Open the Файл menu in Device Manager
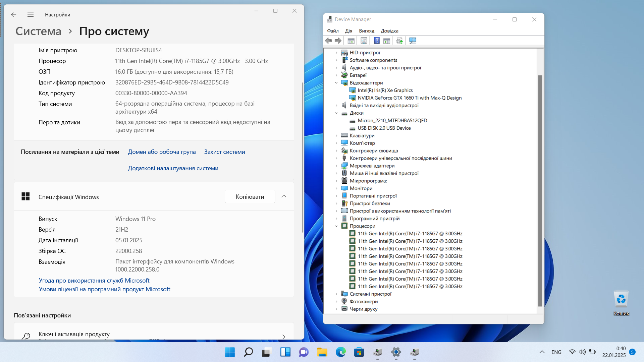 coord(333,31)
